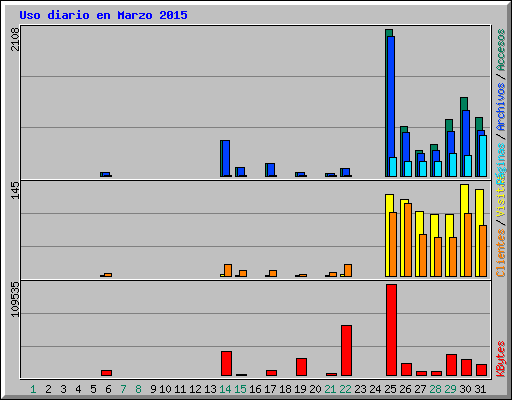Select day 26 on the x-axis
The height and width of the screenshot is (400, 512).
point(405,389)
